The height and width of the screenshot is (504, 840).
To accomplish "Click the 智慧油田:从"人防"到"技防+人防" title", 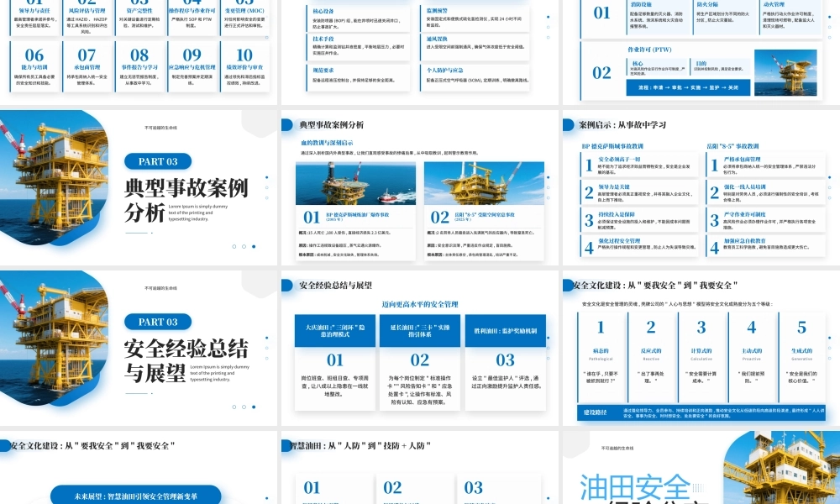I will coord(360,445).
